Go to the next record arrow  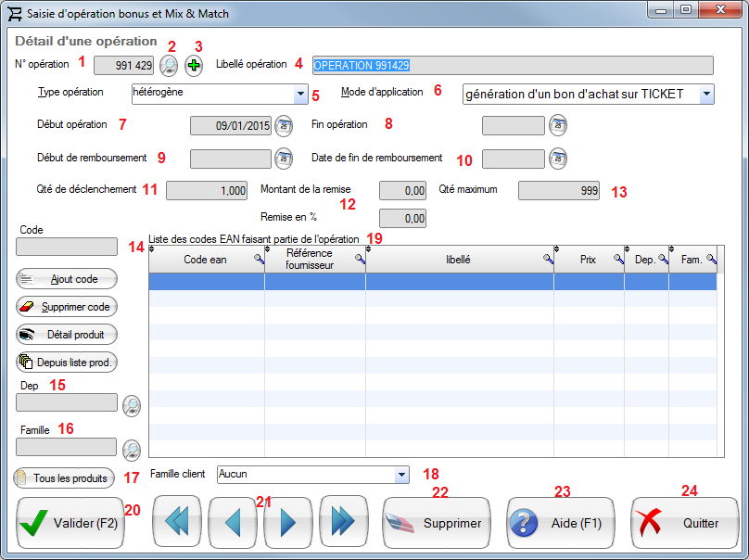(x=287, y=523)
